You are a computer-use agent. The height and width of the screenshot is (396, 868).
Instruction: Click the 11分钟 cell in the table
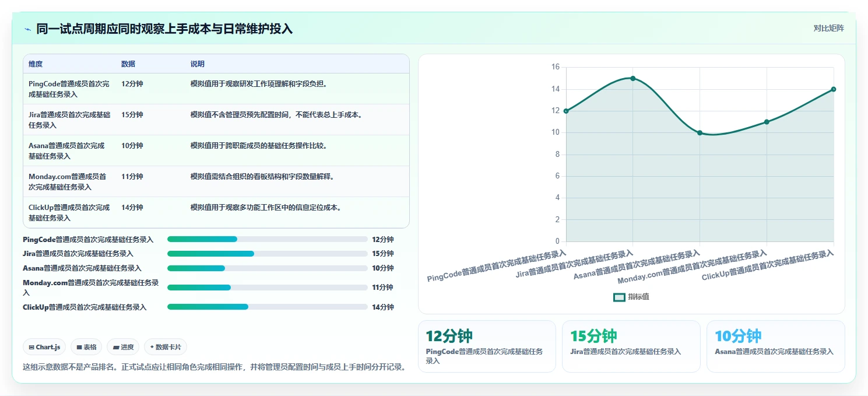coord(132,176)
